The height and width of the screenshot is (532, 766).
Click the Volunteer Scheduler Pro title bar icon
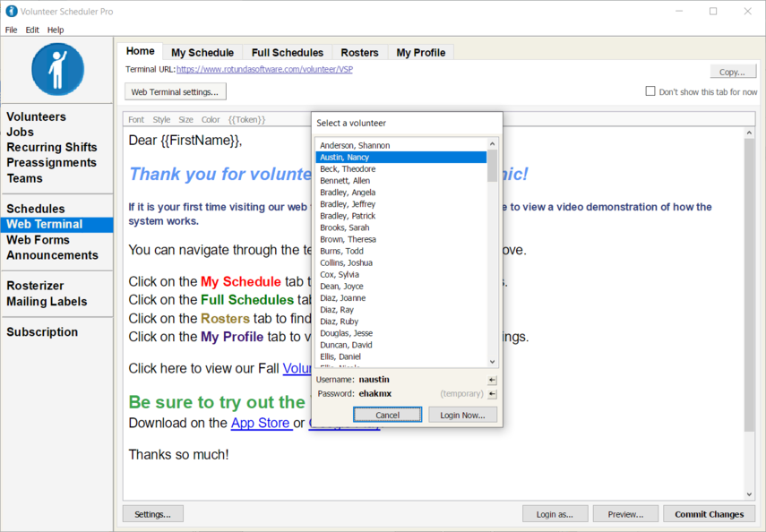point(11,11)
